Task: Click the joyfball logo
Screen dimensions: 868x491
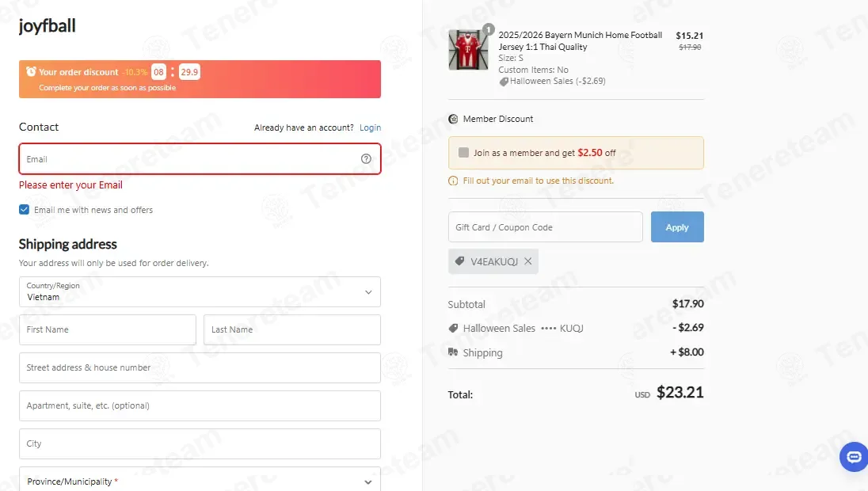Action: pos(47,25)
